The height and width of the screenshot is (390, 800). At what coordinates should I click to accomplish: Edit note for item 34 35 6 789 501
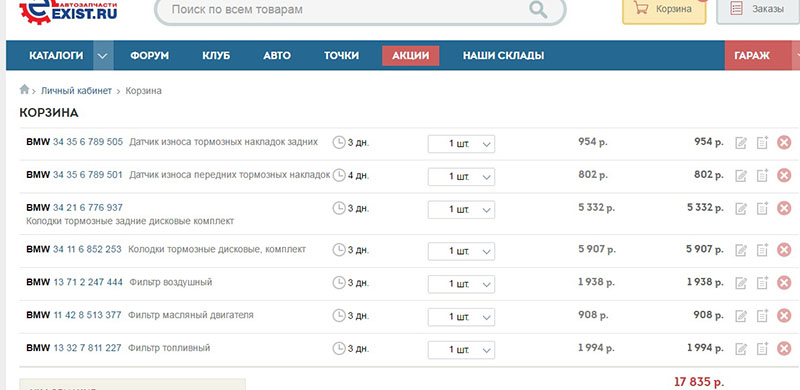click(x=741, y=176)
